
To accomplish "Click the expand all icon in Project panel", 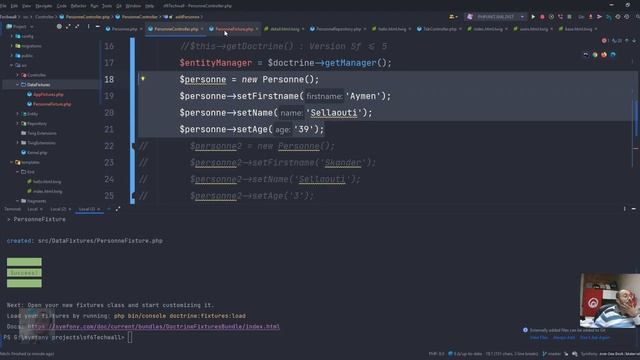I will tap(68, 27).
